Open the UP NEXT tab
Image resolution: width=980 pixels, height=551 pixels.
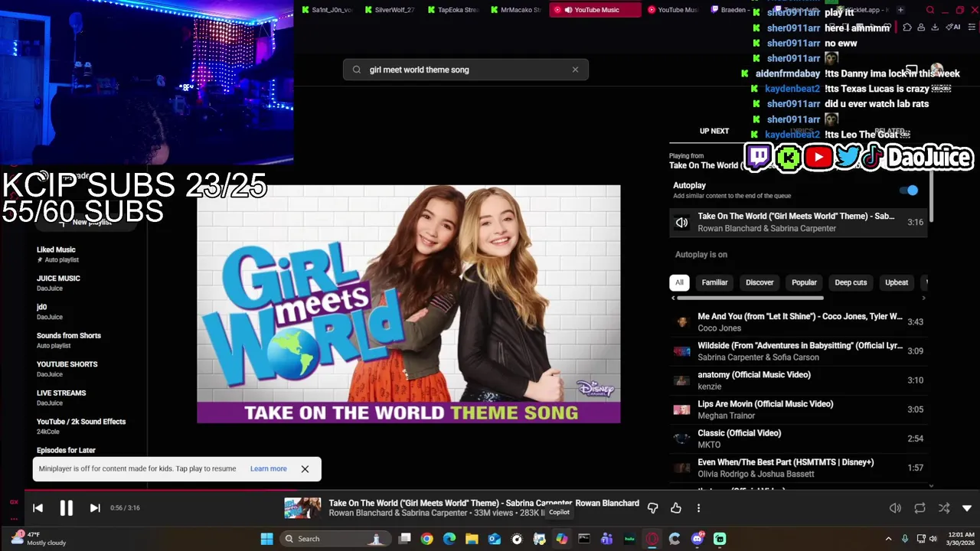pyautogui.click(x=714, y=131)
